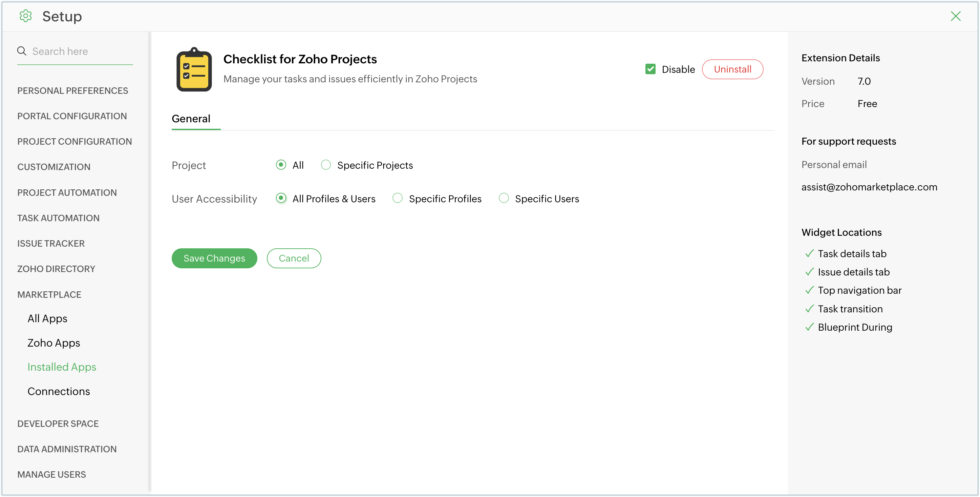
Task: Click the Uninstall button
Action: coord(732,69)
